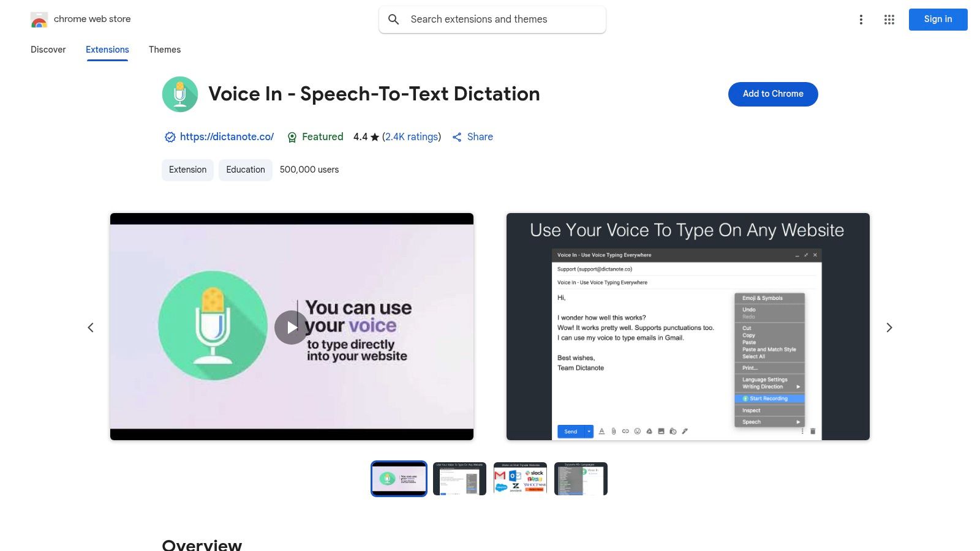Click the chrome web store title text
Screen dimensions: 980x551
point(92,19)
